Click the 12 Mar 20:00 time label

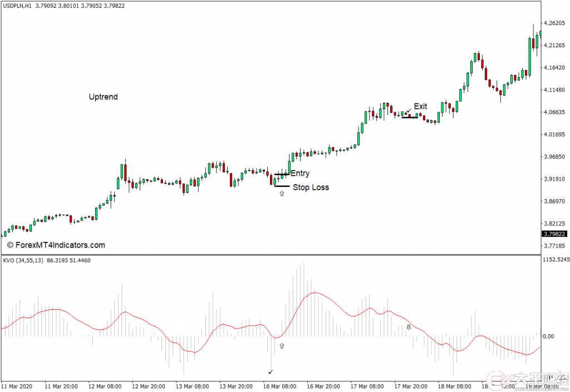148,386
